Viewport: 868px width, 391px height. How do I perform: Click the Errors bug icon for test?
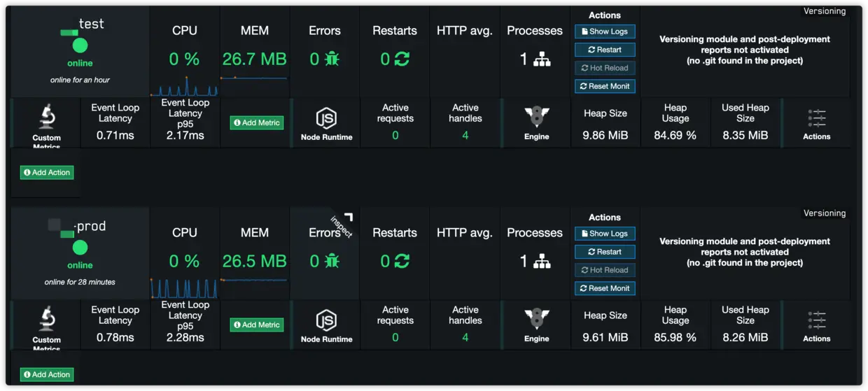[332, 60]
